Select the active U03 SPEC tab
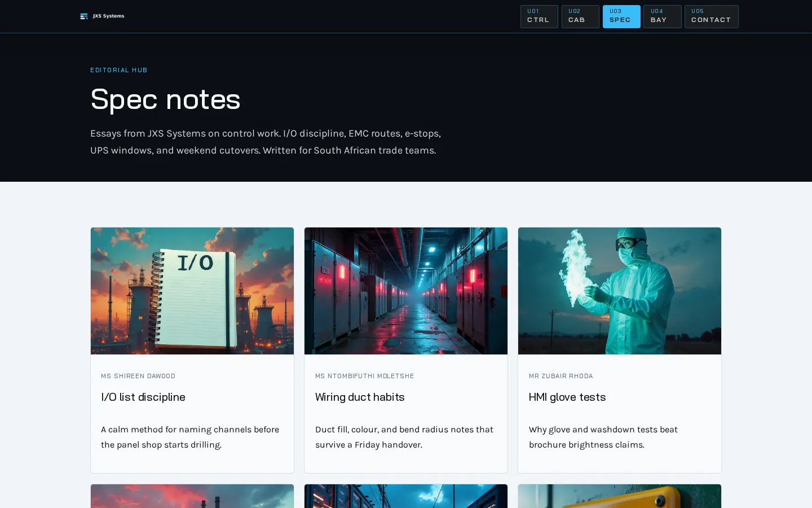Image resolution: width=812 pixels, height=508 pixels. 621,16
